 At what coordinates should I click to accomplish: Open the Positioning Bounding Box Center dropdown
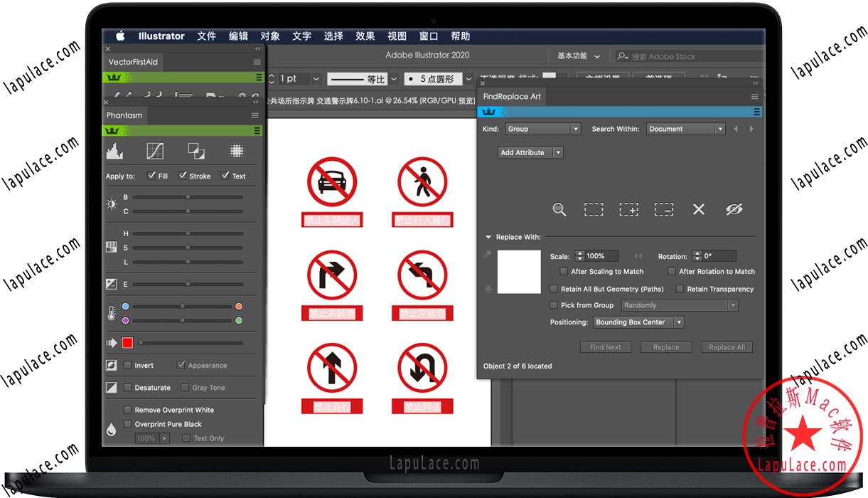click(638, 322)
